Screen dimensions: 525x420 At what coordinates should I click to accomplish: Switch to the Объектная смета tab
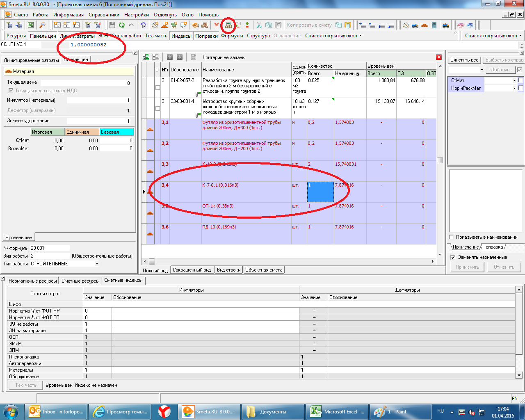pos(264,270)
